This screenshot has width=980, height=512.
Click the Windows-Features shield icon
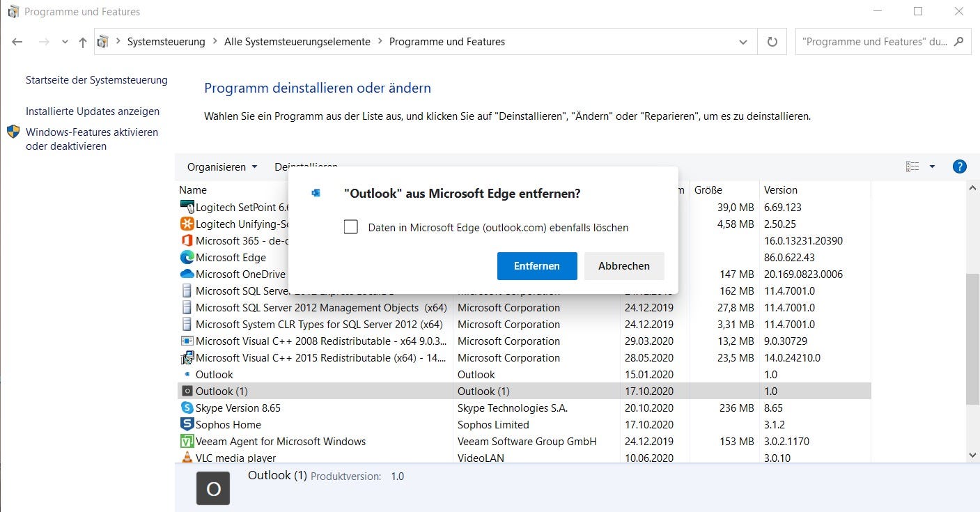(x=13, y=132)
